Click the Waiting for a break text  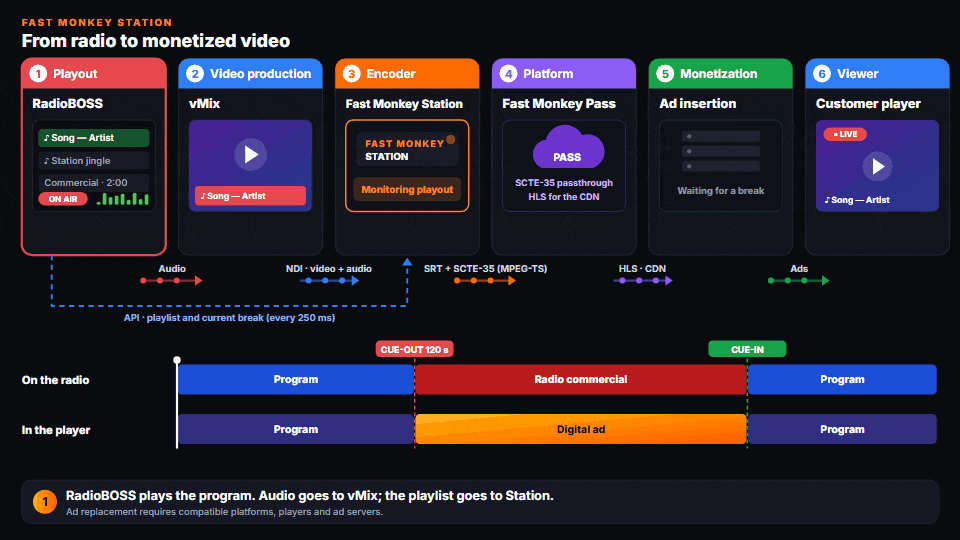click(x=721, y=191)
